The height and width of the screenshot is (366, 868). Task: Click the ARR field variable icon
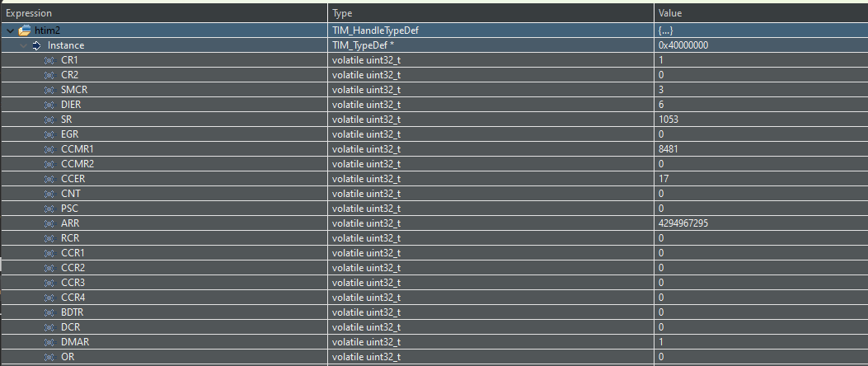pyautogui.click(x=49, y=223)
